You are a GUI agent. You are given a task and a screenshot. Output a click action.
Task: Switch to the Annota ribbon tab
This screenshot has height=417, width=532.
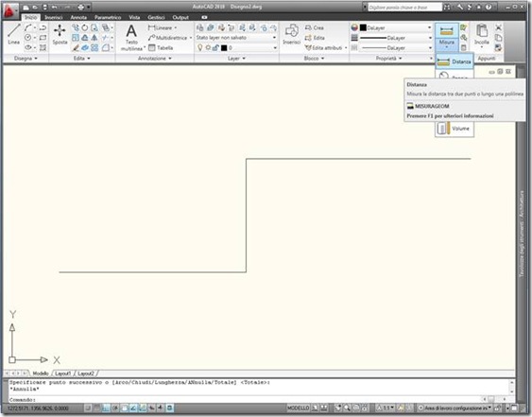pyautogui.click(x=78, y=17)
